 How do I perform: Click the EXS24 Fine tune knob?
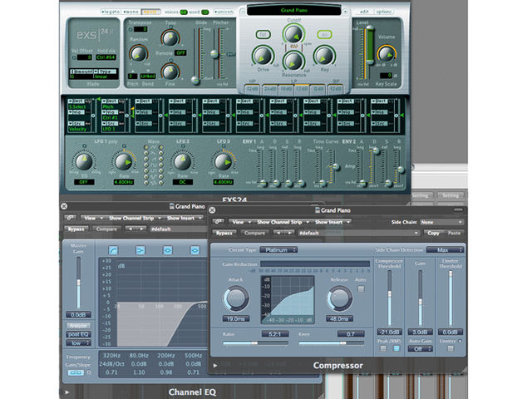[x=170, y=71]
